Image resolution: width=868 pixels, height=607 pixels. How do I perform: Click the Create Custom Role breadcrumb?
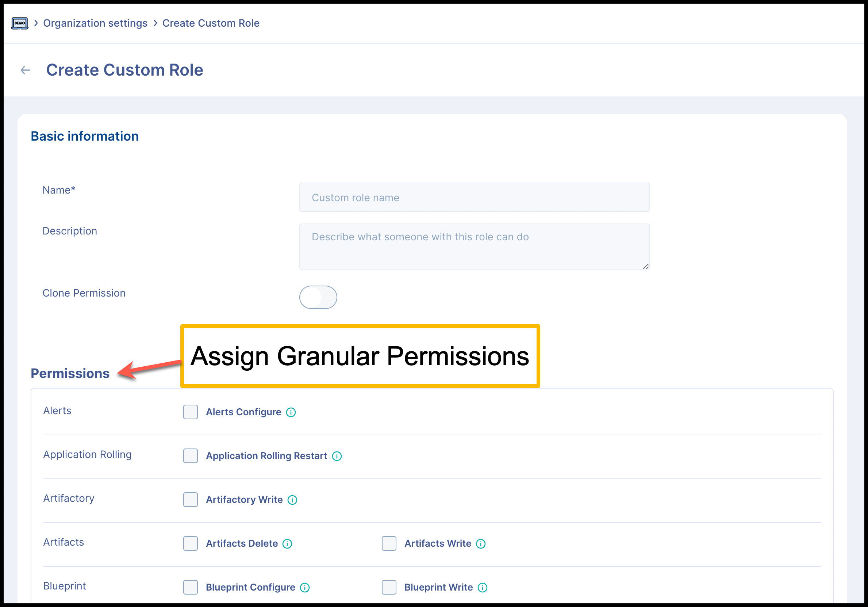click(211, 23)
